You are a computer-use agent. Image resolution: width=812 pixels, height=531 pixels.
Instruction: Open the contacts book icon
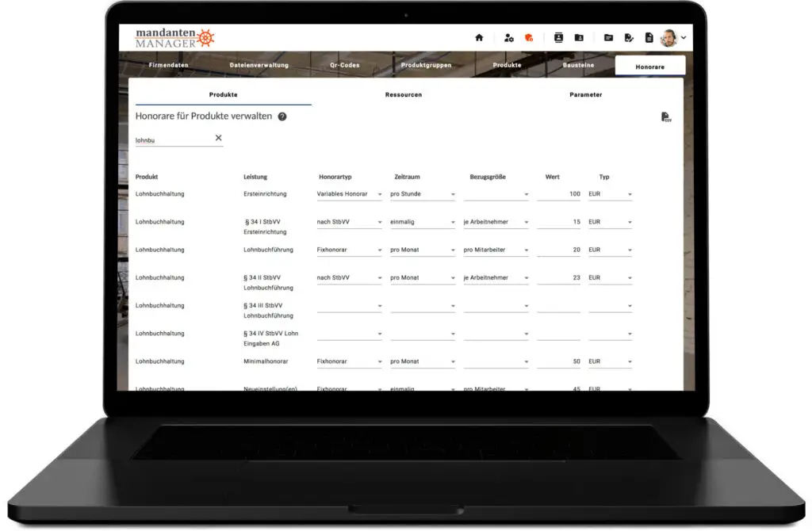558,37
